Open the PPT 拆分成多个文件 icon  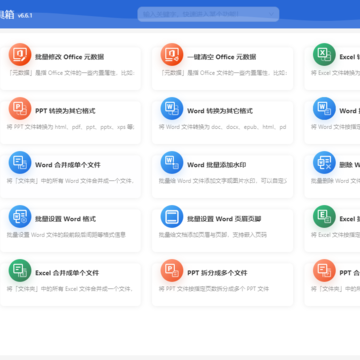[x=172, y=270]
